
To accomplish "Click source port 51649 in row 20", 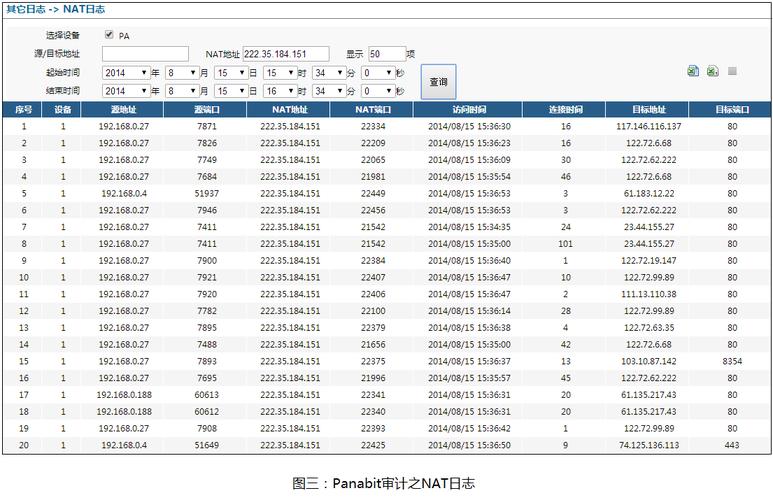I will click(207, 445).
